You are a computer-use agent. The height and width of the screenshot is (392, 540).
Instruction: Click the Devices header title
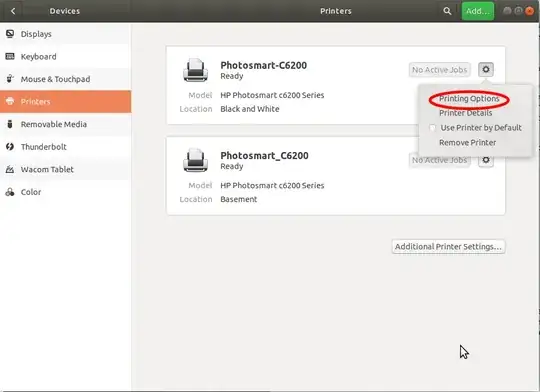pyautogui.click(x=65, y=11)
